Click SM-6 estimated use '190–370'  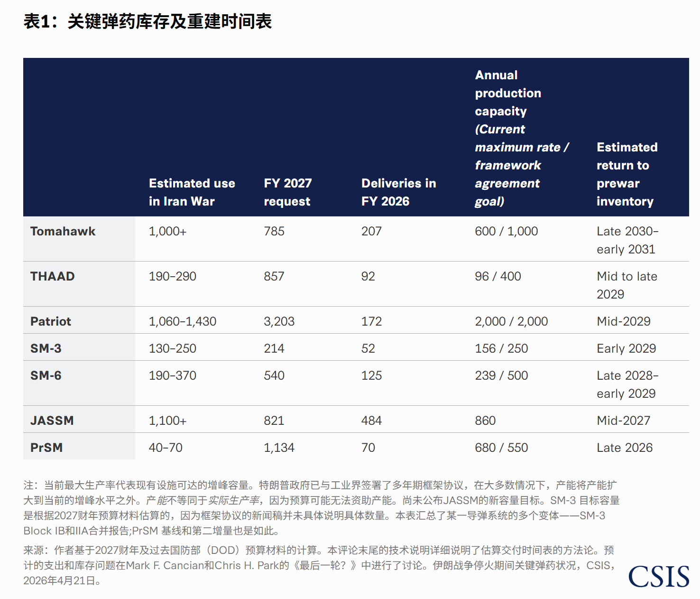[173, 375]
